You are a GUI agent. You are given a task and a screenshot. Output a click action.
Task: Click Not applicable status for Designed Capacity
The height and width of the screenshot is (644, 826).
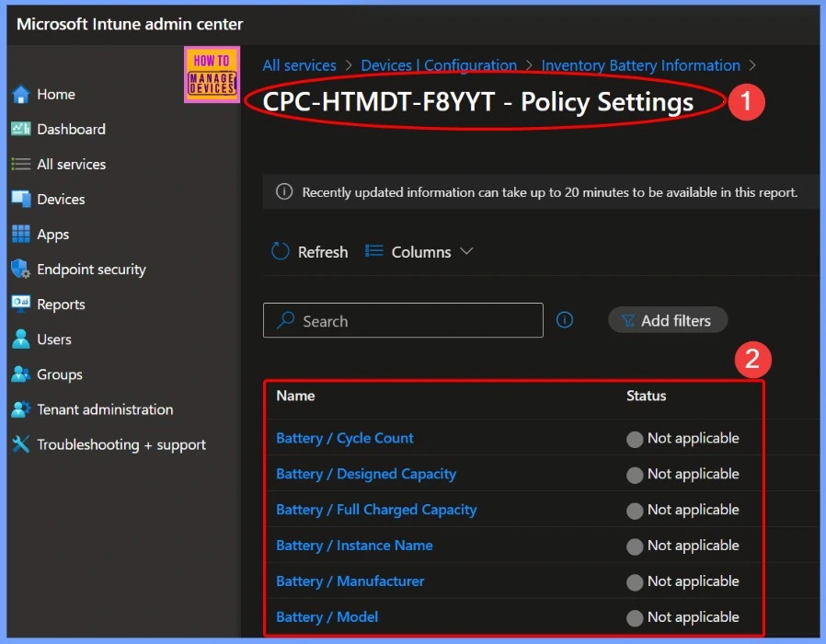pos(683,475)
